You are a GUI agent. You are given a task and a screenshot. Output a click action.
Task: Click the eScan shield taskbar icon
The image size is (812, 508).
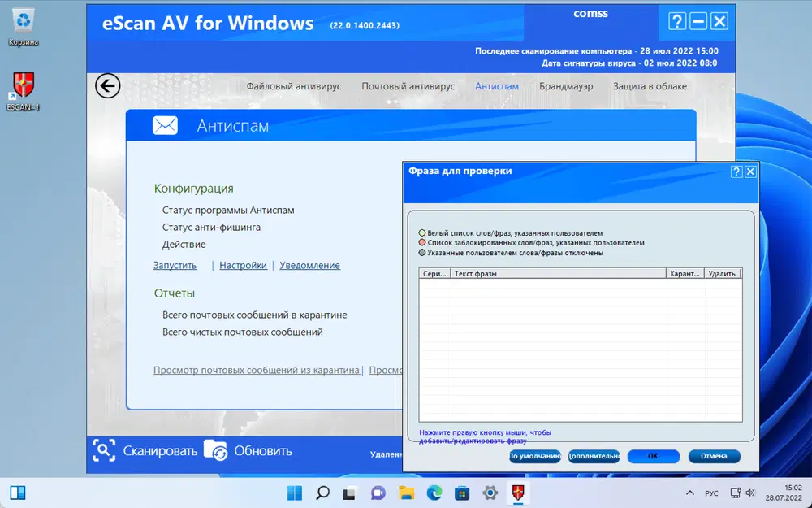coord(518,493)
